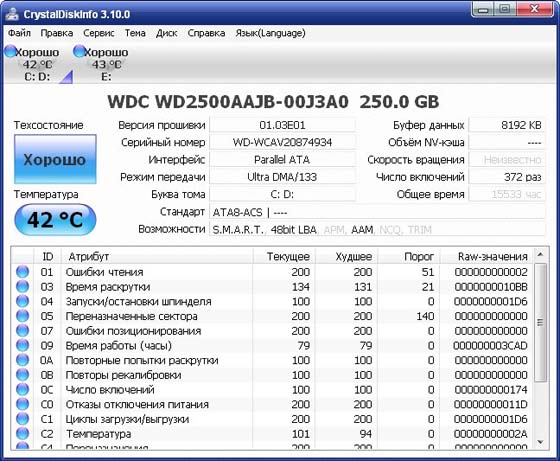Click the interface field Parallel ATA
The image size is (560, 461).
282,160
